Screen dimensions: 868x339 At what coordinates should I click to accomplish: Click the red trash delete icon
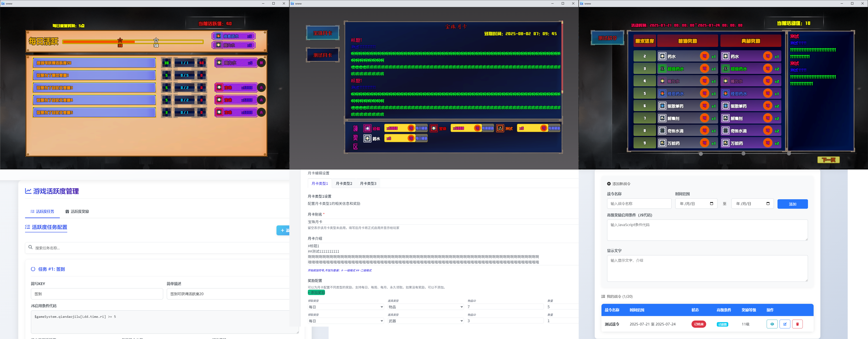797,324
